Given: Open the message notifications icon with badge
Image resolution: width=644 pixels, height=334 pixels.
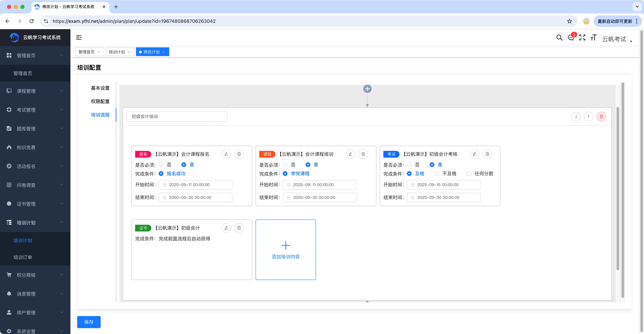Looking at the screenshot, I should coord(571,38).
